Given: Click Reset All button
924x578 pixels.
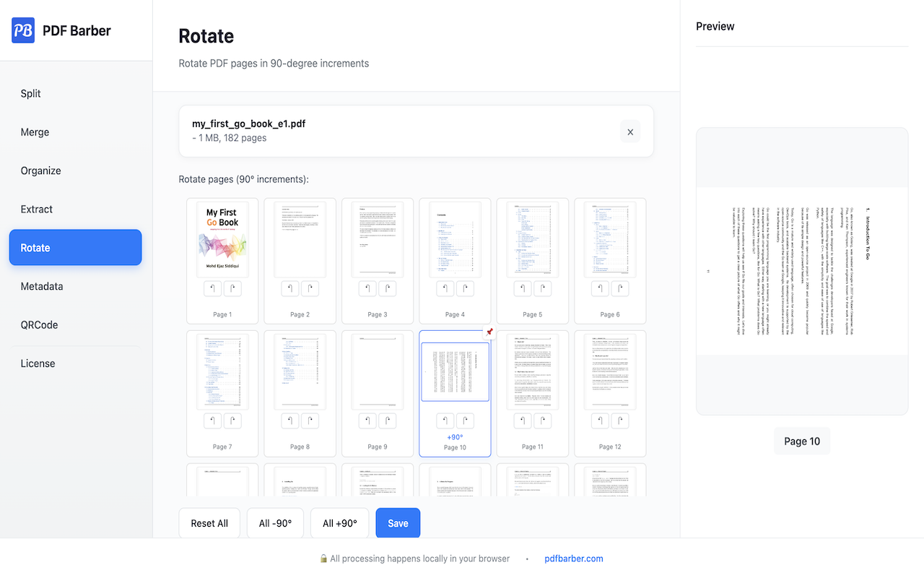Looking at the screenshot, I should click(209, 523).
